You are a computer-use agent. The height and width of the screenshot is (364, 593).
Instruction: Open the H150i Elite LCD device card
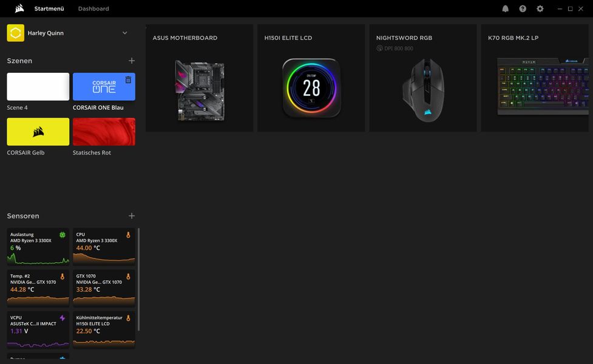tap(311, 78)
